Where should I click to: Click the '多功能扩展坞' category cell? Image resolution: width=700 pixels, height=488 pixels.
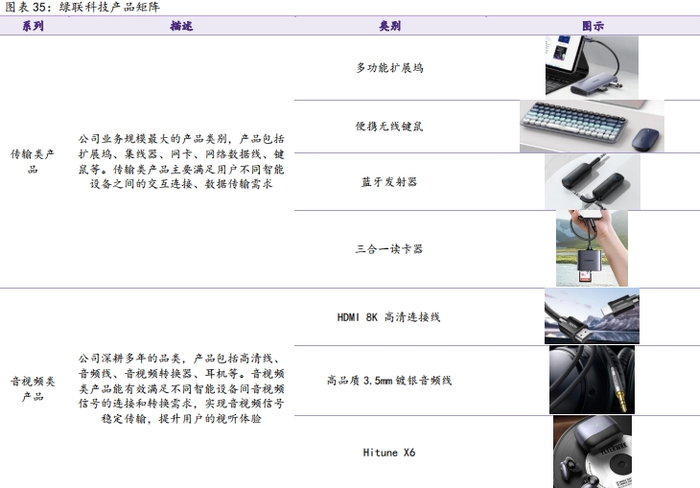click(x=390, y=68)
